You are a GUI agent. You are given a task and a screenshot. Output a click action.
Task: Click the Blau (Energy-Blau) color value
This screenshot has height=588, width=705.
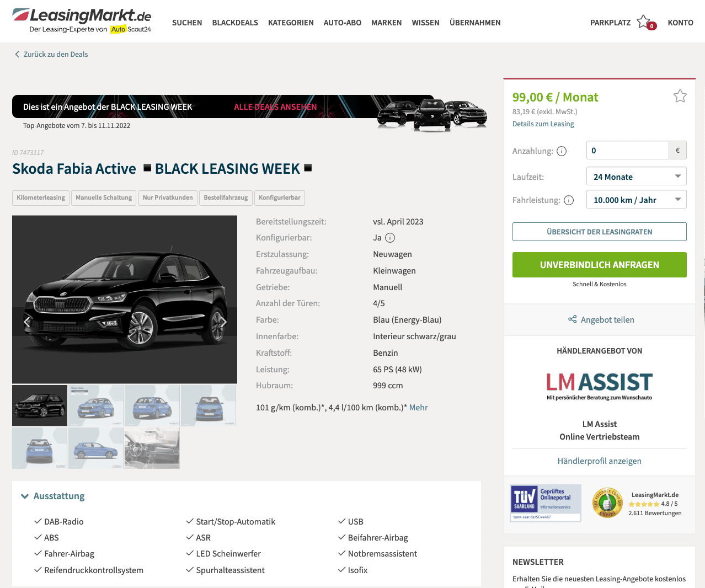point(407,320)
